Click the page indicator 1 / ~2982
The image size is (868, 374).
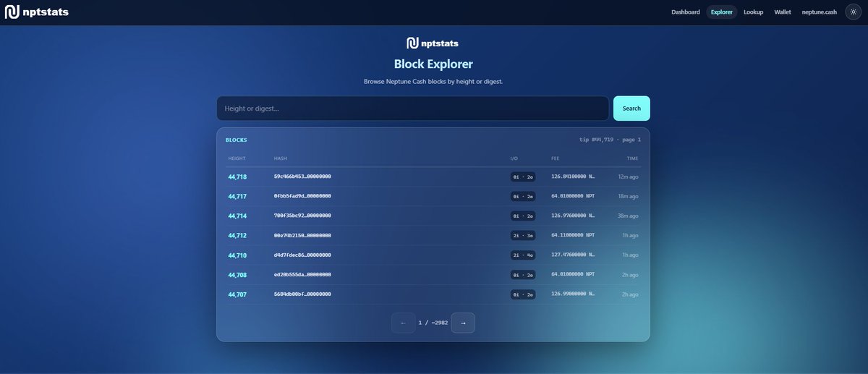pyautogui.click(x=433, y=323)
